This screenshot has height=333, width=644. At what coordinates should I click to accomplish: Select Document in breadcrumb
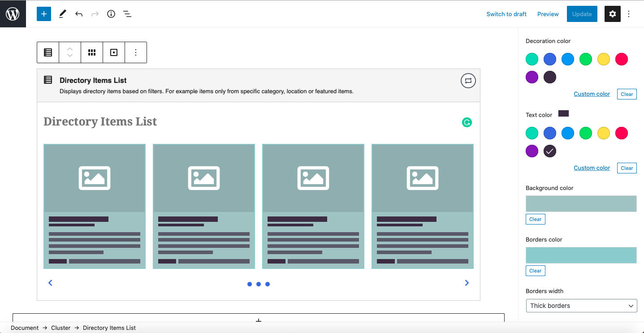point(25,328)
